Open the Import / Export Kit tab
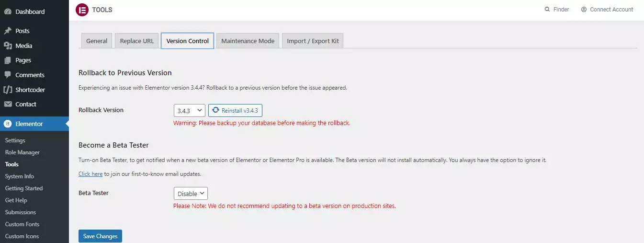644x243 pixels. [313, 41]
